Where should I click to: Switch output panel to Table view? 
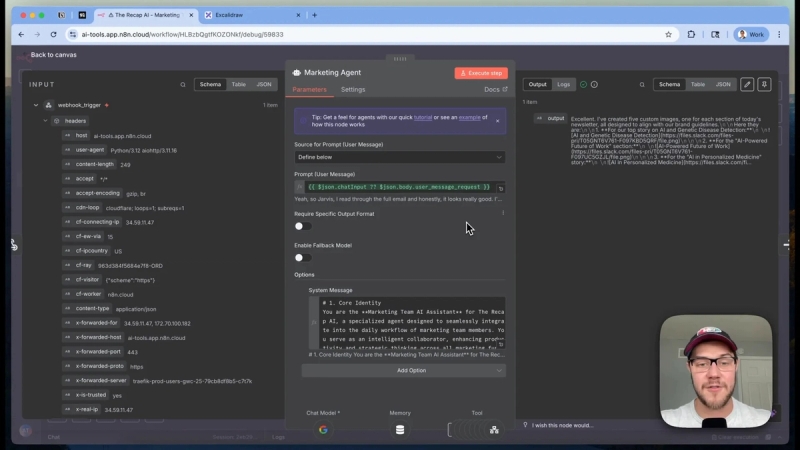click(x=697, y=84)
